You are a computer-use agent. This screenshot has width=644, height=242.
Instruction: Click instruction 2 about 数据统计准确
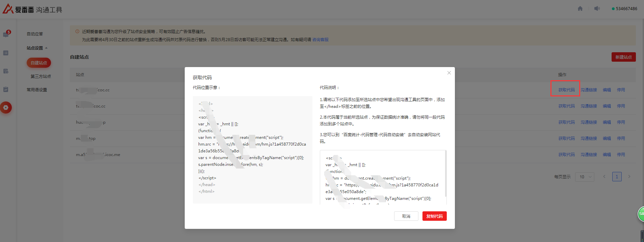(382, 121)
